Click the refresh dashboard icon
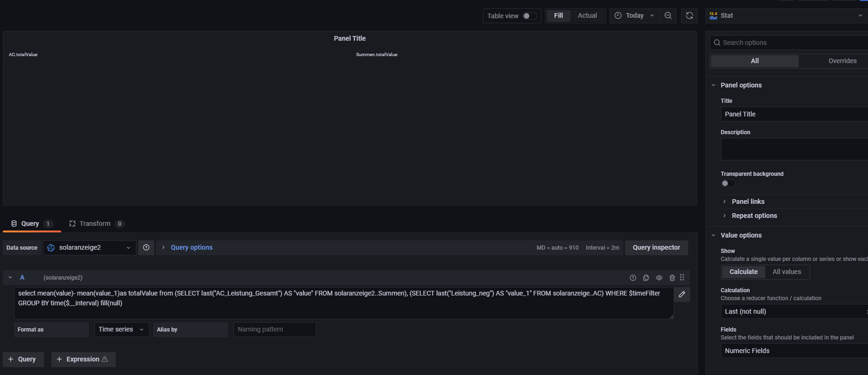Image resolution: width=868 pixels, height=375 pixels. pyautogui.click(x=689, y=15)
